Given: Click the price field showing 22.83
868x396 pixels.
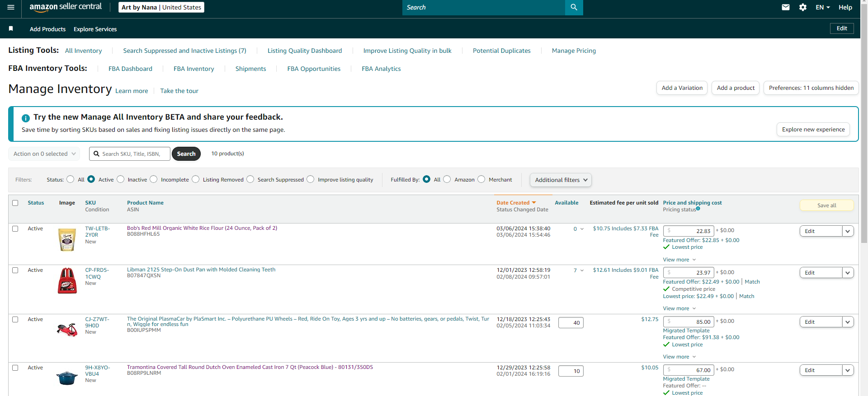Looking at the screenshot, I should click(x=689, y=231).
